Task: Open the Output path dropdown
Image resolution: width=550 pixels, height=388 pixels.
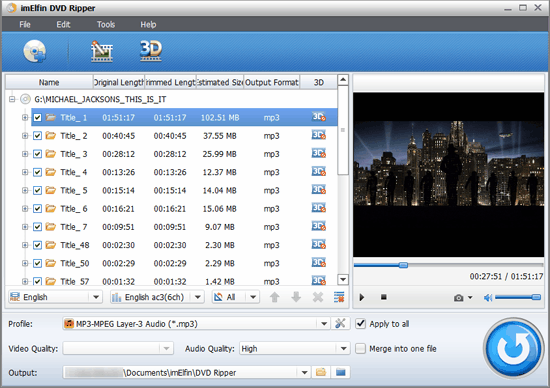Action: [x=304, y=372]
